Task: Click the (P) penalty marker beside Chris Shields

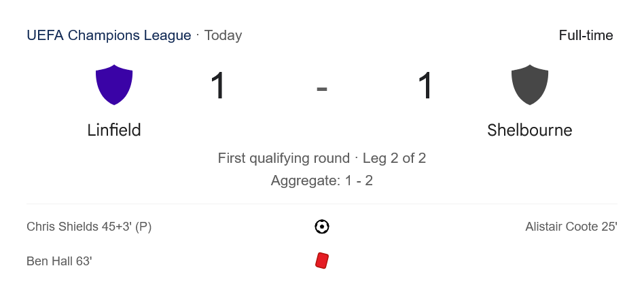Action: click(x=143, y=227)
